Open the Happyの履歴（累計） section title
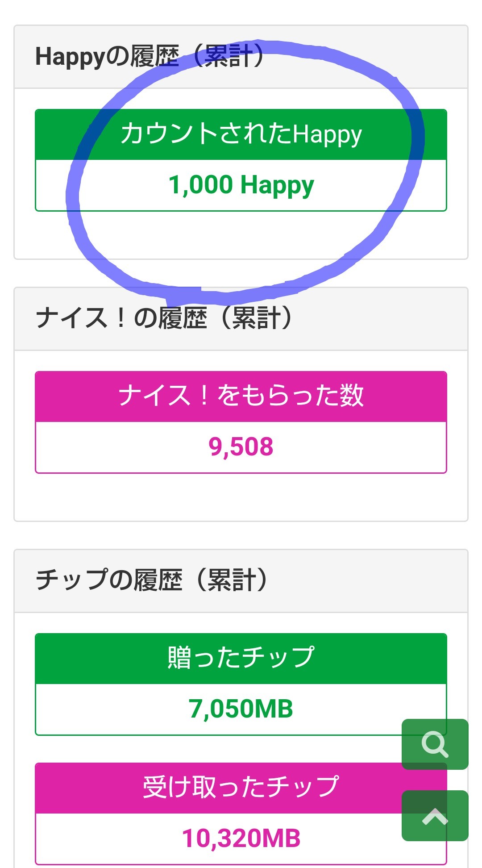This screenshot has width=482, height=868. 150,57
